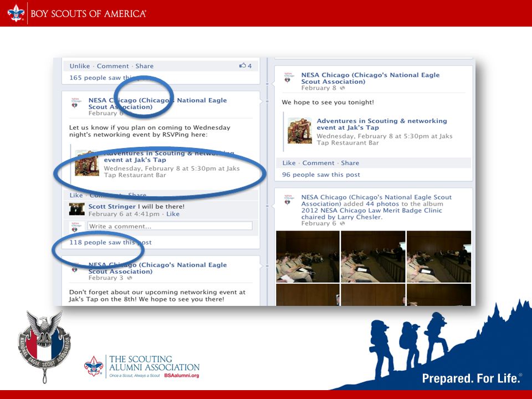Image resolution: width=532 pixels, height=399 pixels.
Task: Click the February 3 post date
Action: tap(105, 278)
